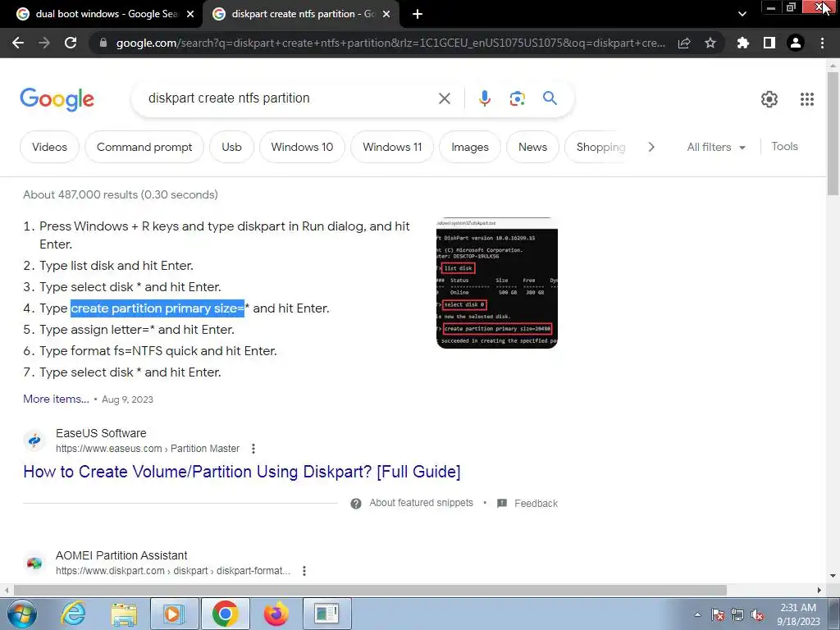Open Google quick settings gear

(769, 99)
